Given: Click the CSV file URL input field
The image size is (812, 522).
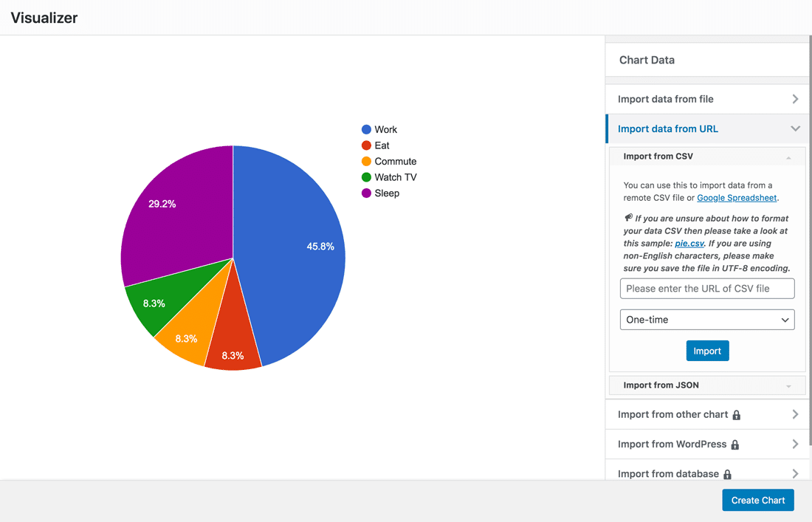Looking at the screenshot, I should point(707,289).
